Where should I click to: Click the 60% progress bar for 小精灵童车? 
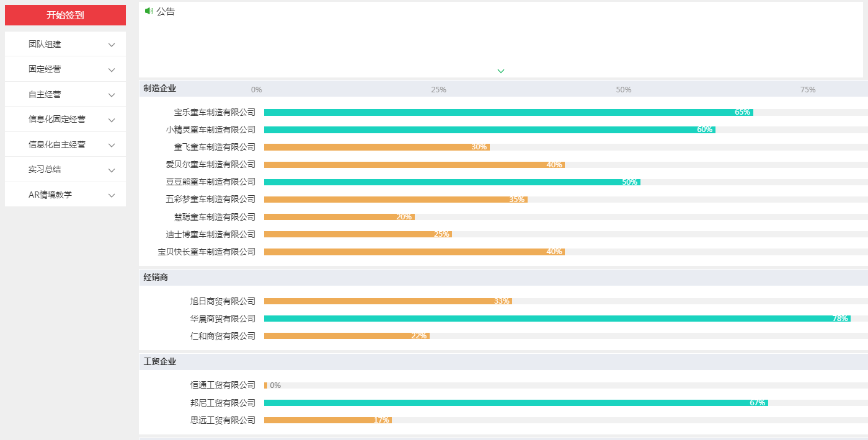pos(490,130)
